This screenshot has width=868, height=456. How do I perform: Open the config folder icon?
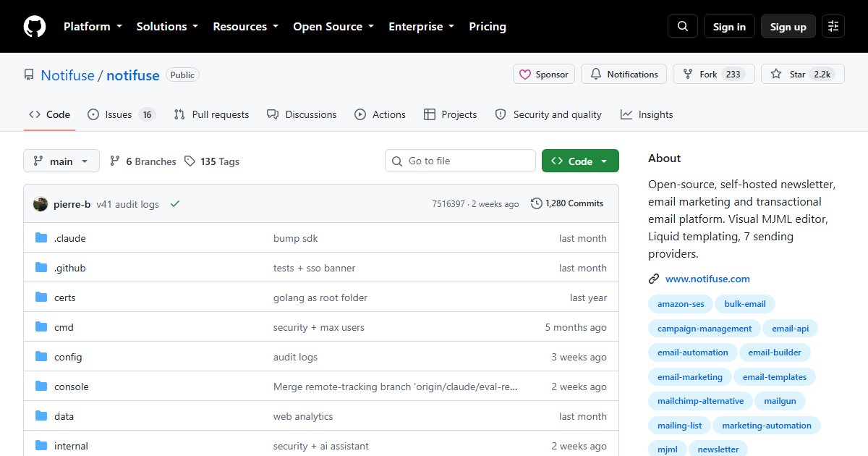[41, 357]
